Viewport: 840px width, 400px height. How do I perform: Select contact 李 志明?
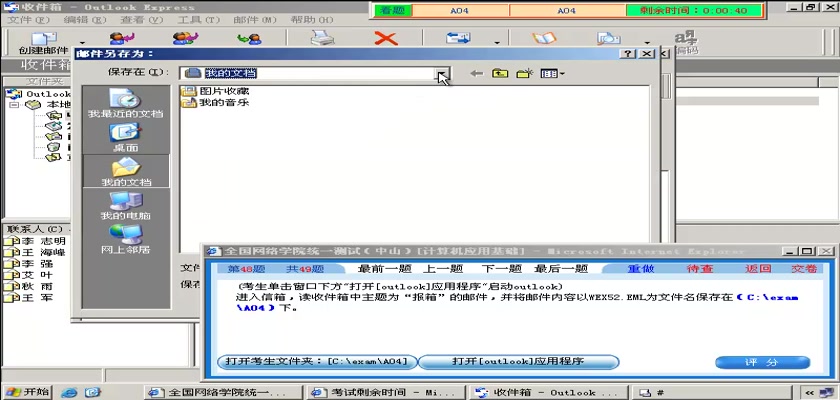coord(35,241)
